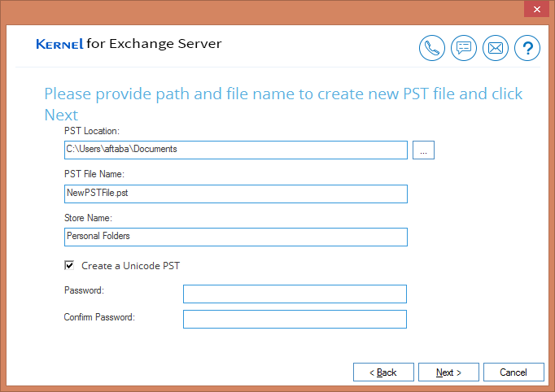Screen dimensions: 555x392
Task: Click the 'PST File Name:' label
Action: coord(94,174)
